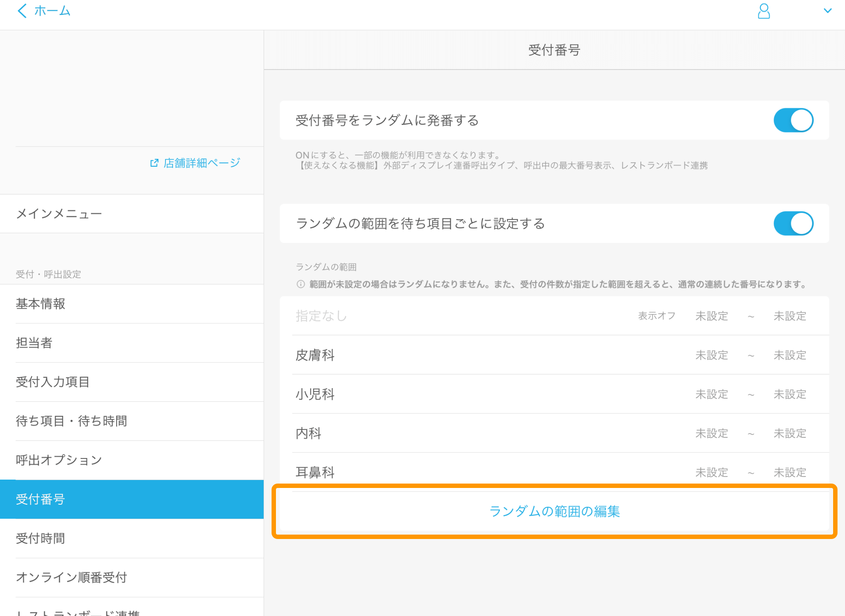
Task: Click the 内科 row label
Action: click(309, 433)
